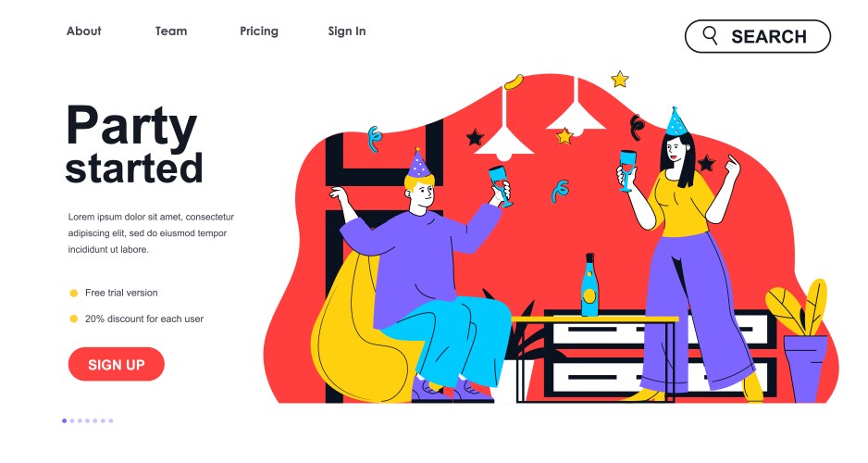Image resolution: width=868 pixels, height=463 pixels.
Task: Select Sign In from the top navigation
Action: click(346, 31)
